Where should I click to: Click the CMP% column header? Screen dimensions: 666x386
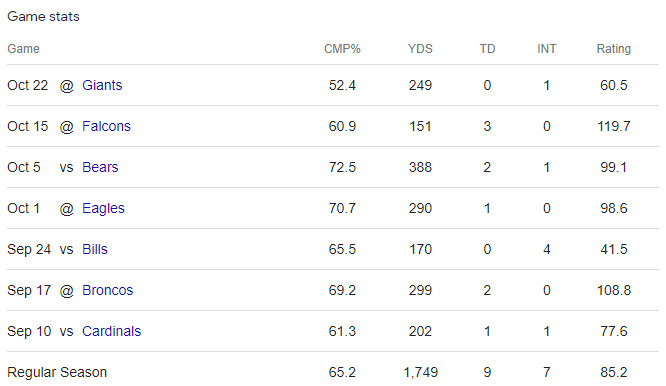point(342,49)
